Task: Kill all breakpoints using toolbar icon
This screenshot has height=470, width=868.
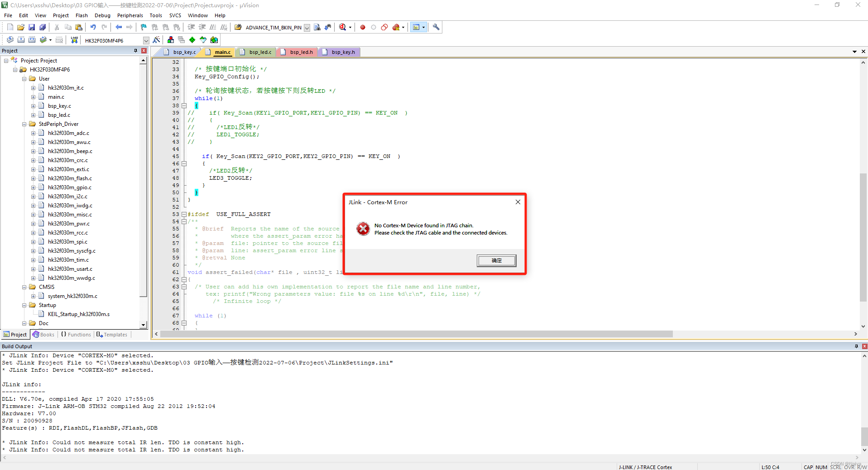Action: 396,27
